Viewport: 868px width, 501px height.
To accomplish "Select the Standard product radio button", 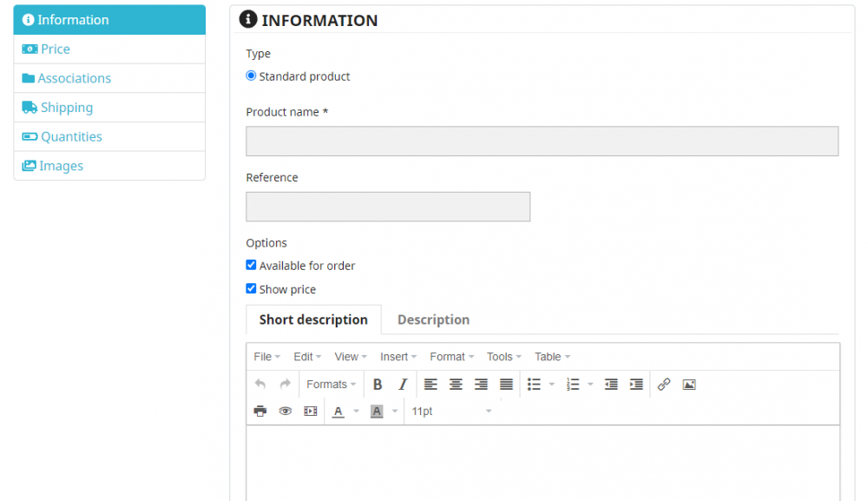I will 252,76.
